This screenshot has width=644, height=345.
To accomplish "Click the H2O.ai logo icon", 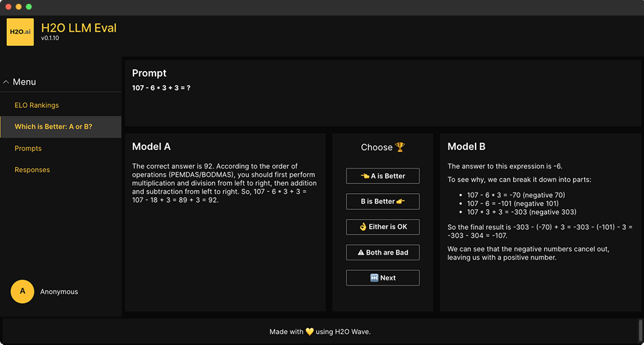I will point(20,32).
